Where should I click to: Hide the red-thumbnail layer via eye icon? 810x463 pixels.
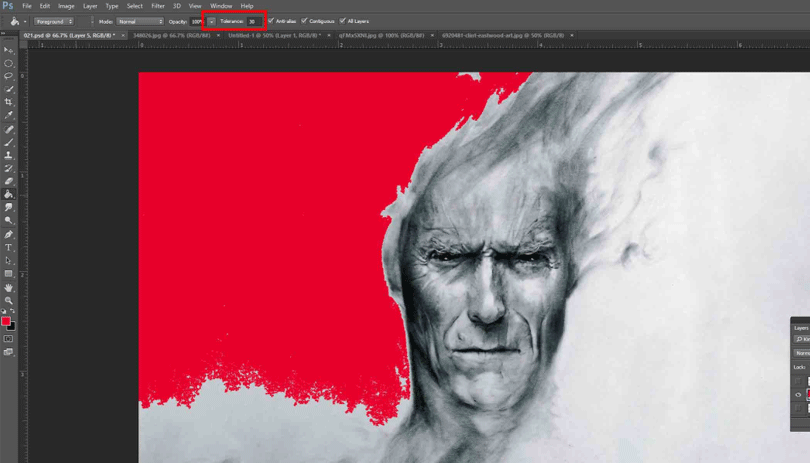click(x=798, y=395)
